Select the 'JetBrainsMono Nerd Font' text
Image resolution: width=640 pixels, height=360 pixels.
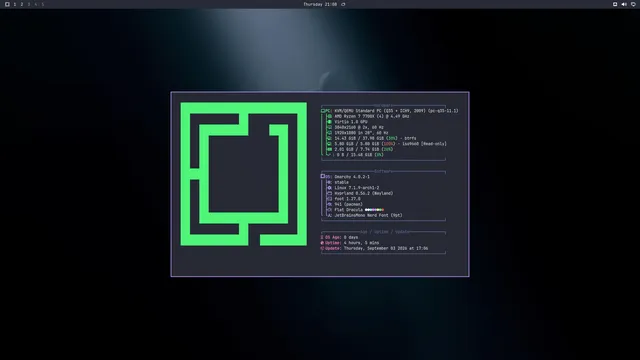click(x=362, y=216)
